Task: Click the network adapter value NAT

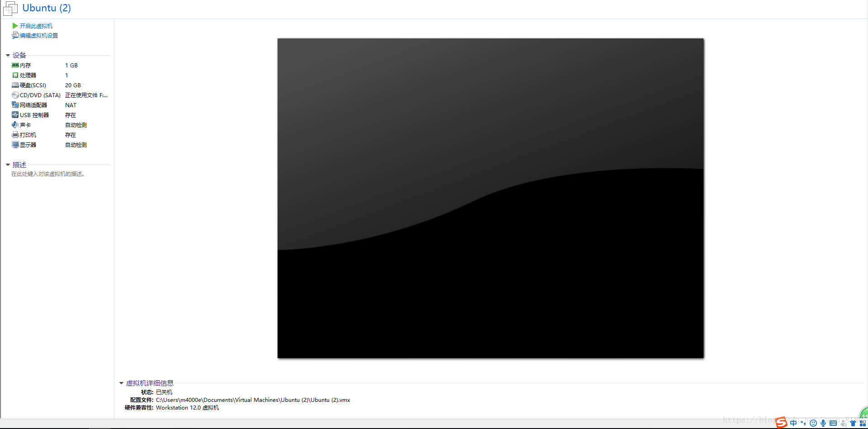Action: [x=71, y=105]
